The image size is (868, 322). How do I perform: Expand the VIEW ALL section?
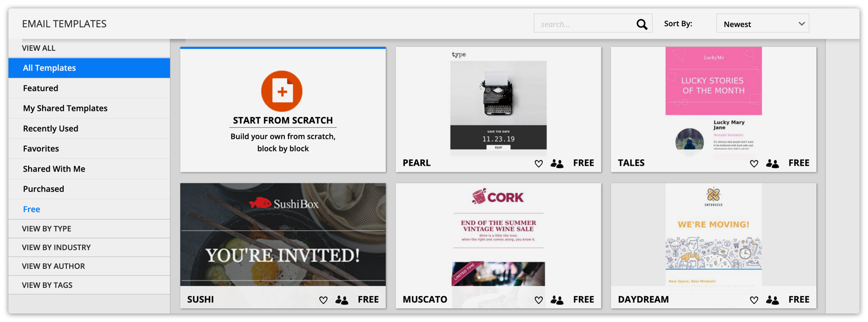(x=89, y=48)
